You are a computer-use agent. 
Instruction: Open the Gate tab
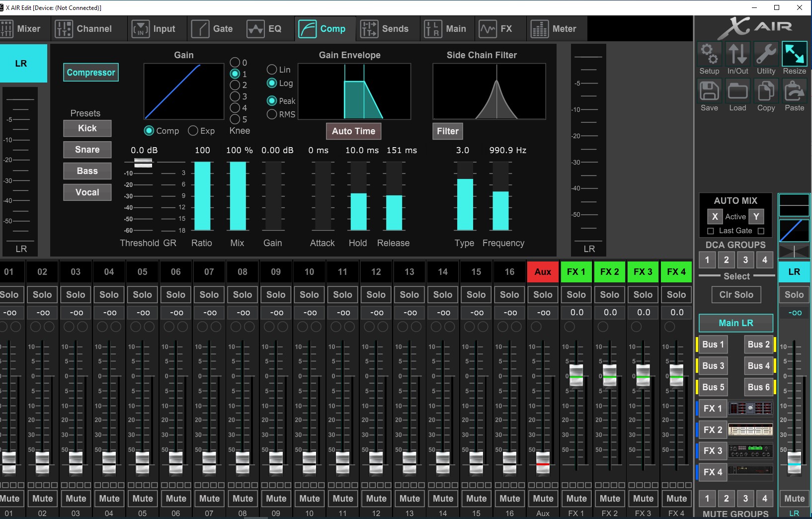[x=214, y=28]
